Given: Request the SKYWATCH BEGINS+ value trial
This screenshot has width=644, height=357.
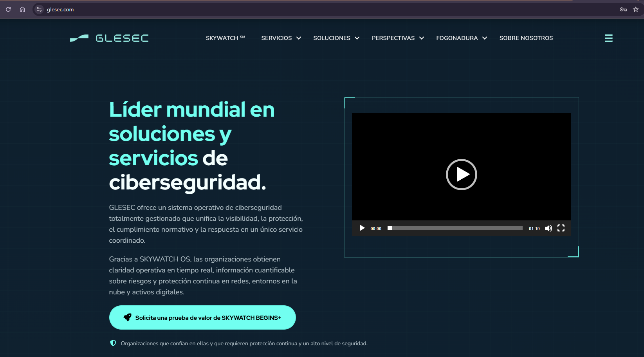Looking at the screenshot, I should pos(202,317).
